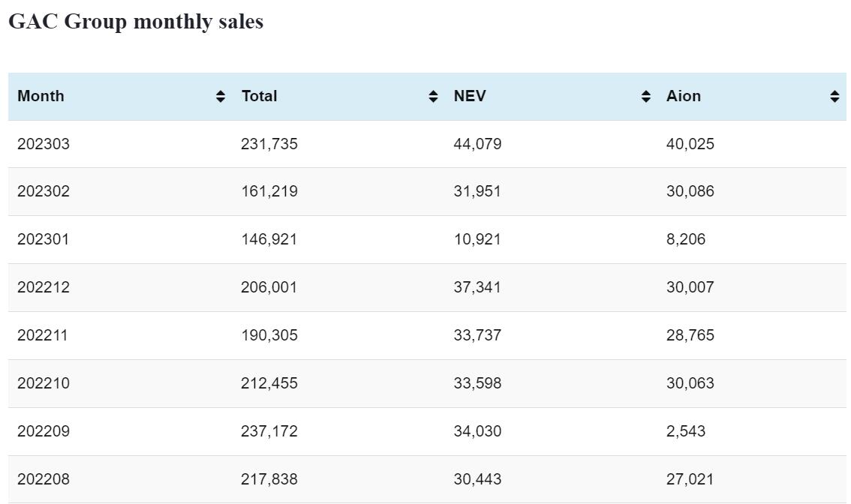The image size is (851, 504).
Task: Select total value 190,305
Action: [269, 335]
